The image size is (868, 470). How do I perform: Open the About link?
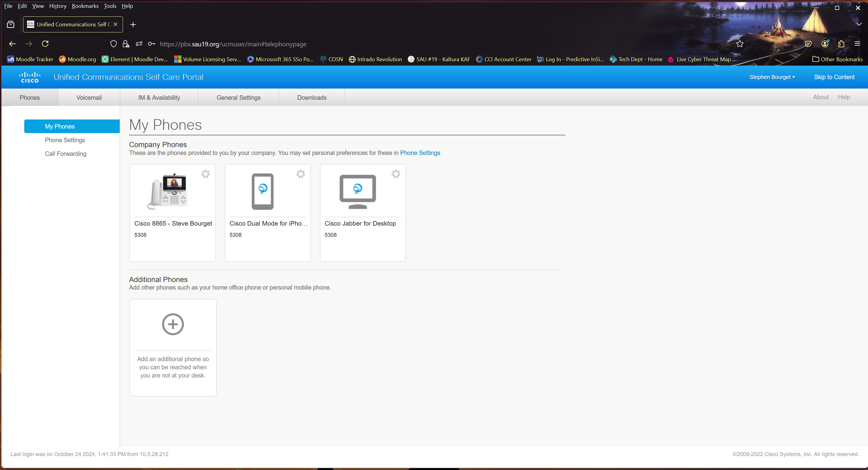[x=820, y=97]
